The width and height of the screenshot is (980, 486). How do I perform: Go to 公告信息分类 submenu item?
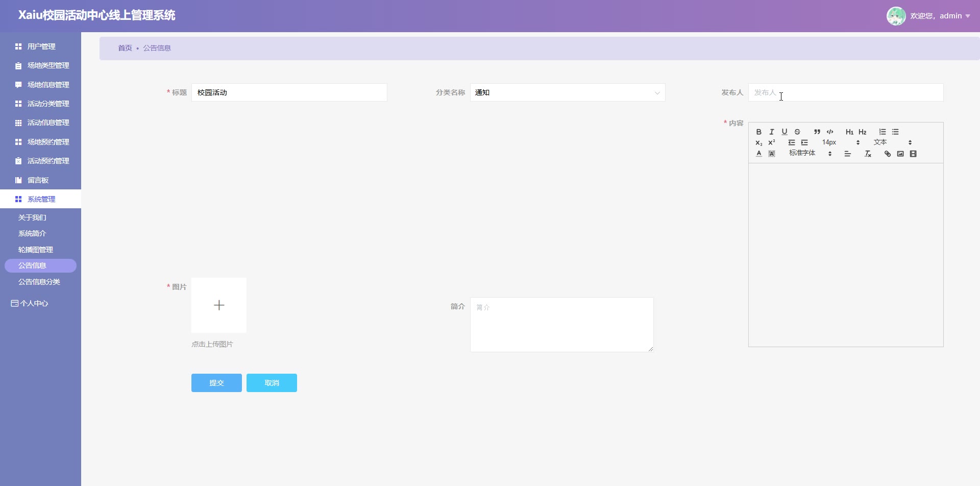click(40, 282)
